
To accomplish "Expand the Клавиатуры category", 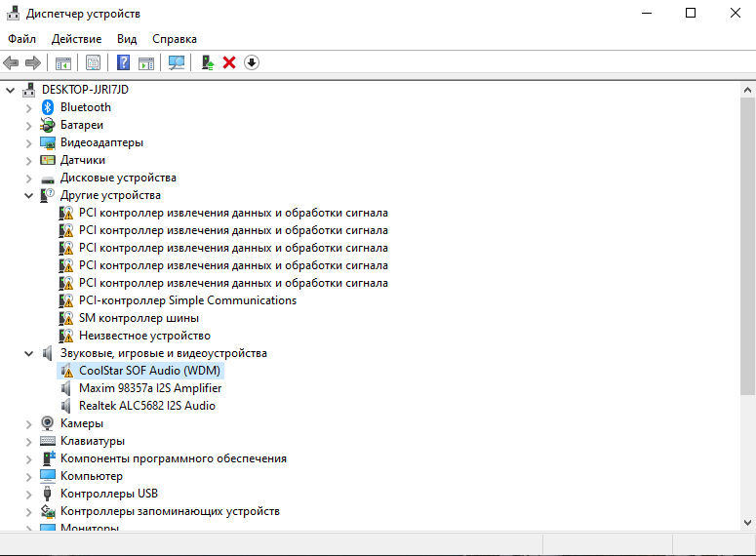I will point(28,441).
